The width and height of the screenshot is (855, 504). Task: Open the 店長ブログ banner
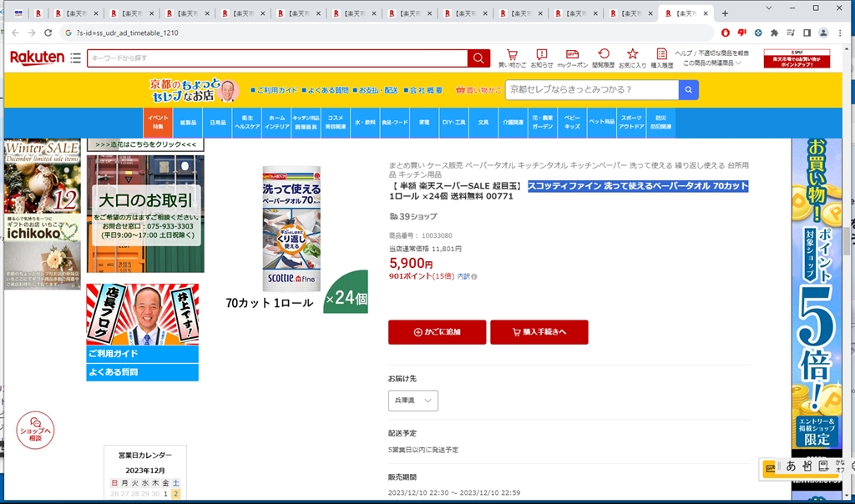pos(142,314)
